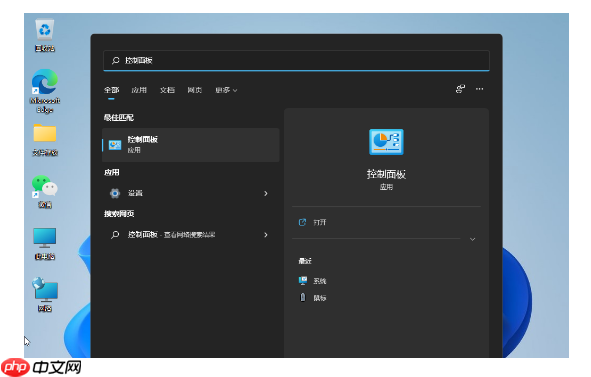Click the 最近 heading in preview pane
The width and height of the screenshot is (591, 377).
pyautogui.click(x=305, y=261)
